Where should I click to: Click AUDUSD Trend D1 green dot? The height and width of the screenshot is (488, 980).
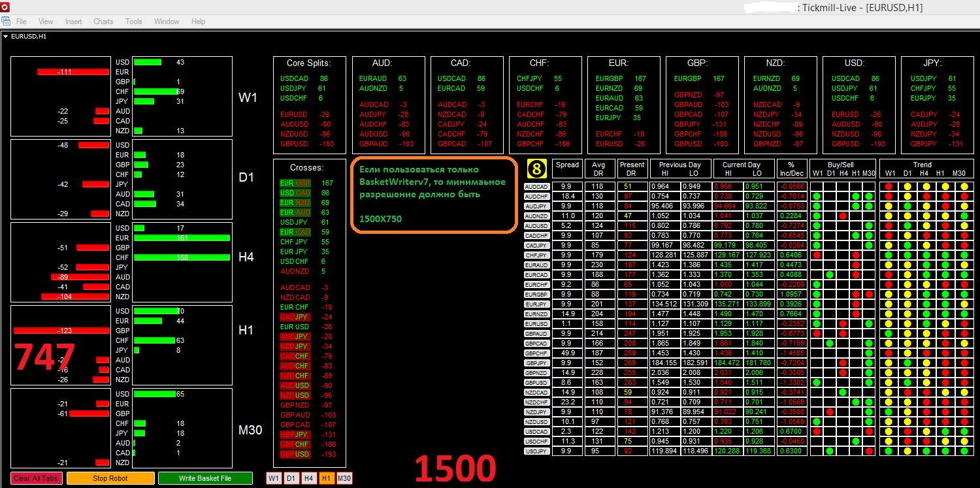point(907,225)
